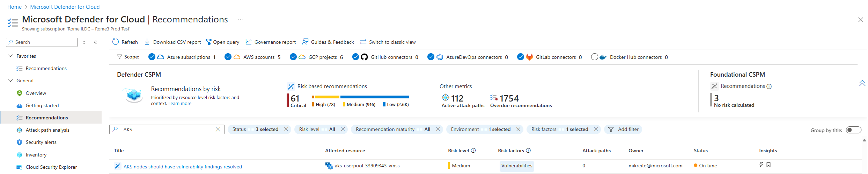Open the Governance report
Screen dimensions: 868x174
pyautogui.click(x=271, y=42)
